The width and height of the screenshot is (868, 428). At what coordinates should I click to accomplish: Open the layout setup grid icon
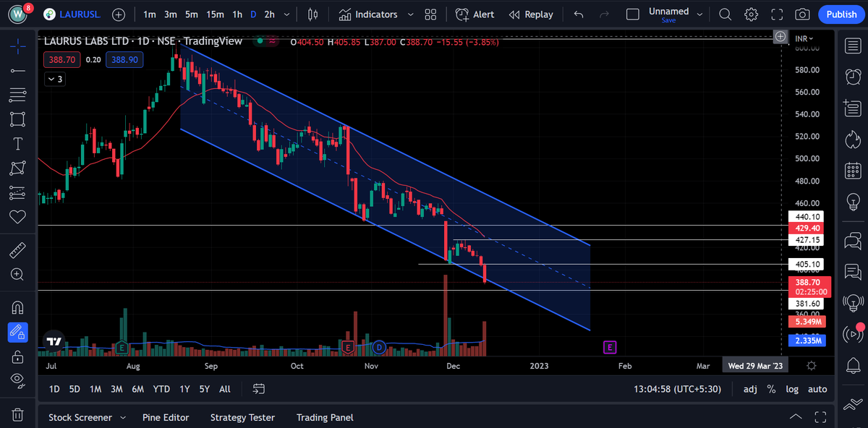pyautogui.click(x=430, y=14)
